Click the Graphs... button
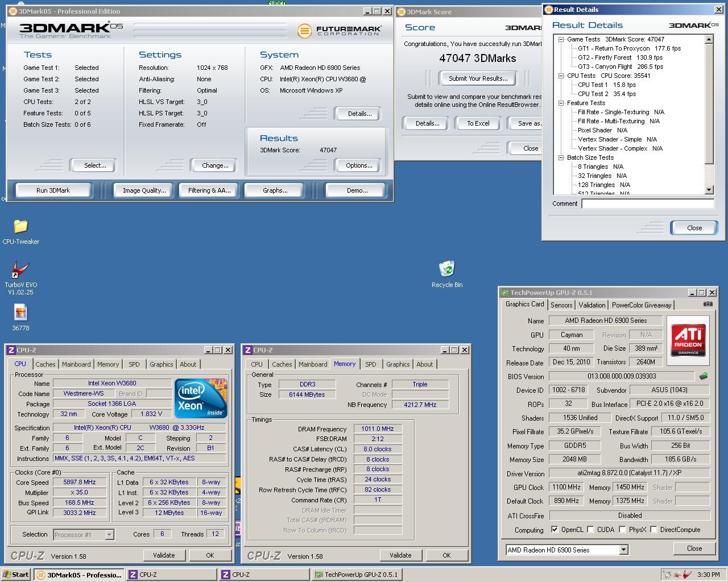 pos(275,190)
